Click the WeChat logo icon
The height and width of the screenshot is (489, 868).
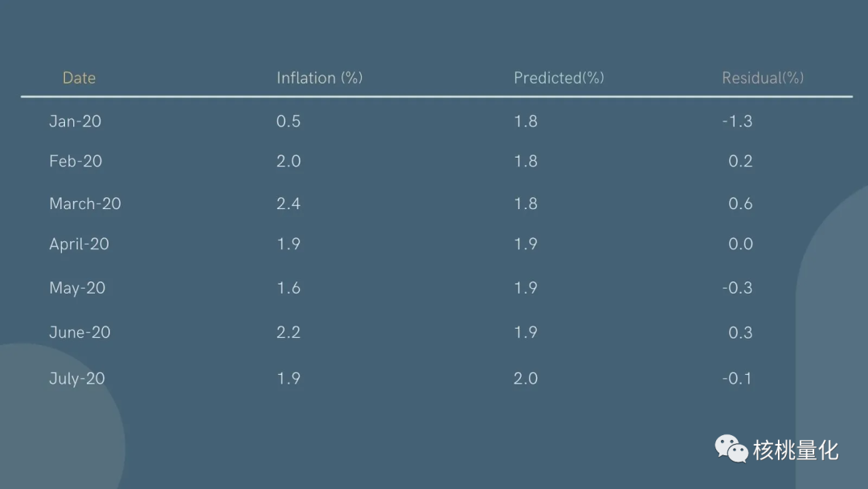point(731,449)
